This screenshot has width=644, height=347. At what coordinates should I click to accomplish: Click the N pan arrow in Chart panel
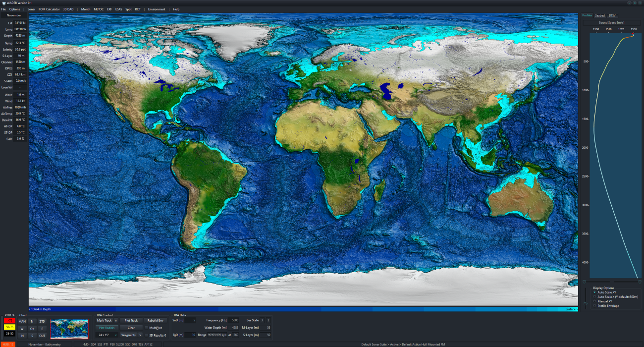coord(32,321)
